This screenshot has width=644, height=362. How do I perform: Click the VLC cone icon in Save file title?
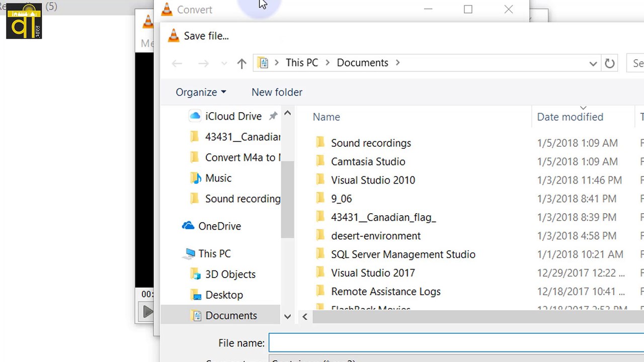click(x=174, y=36)
